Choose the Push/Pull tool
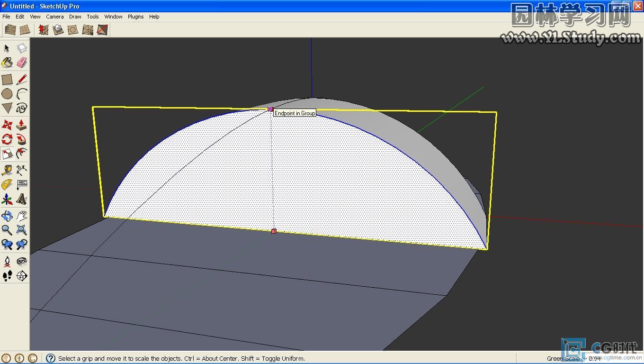Screen dimensions: 644x364 [22, 125]
